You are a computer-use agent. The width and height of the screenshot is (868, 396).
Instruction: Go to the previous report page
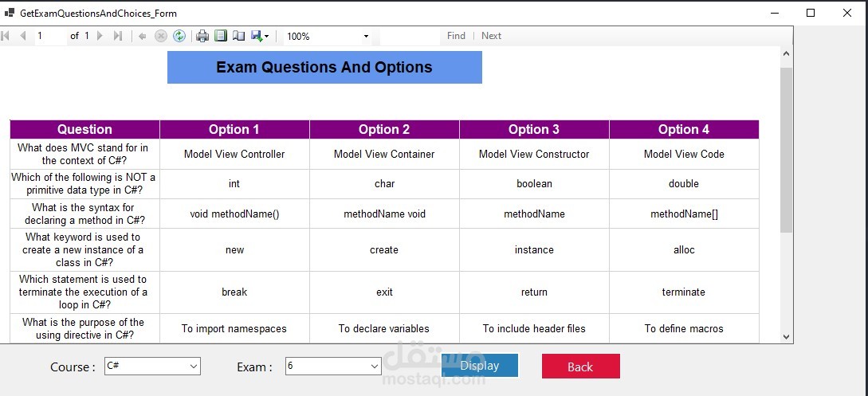click(x=22, y=36)
